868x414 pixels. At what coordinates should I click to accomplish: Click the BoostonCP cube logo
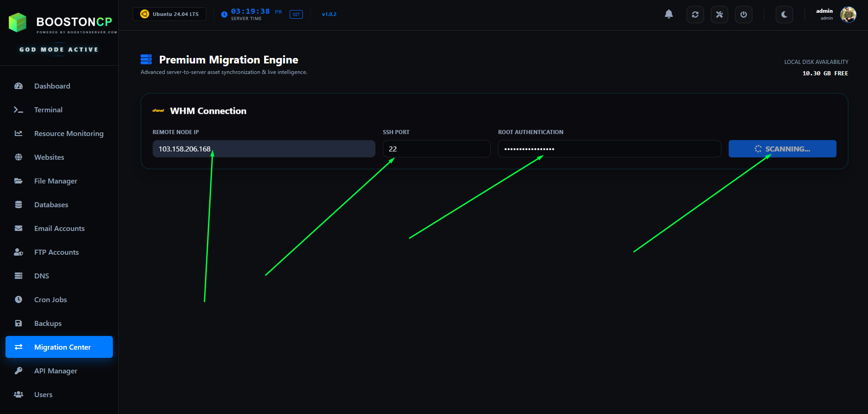(18, 22)
